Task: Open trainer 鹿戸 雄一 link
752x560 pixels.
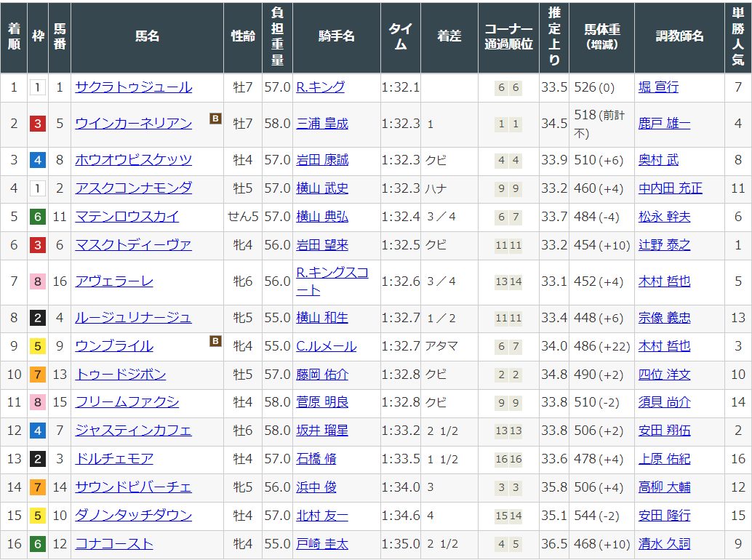Action: (x=664, y=124)
